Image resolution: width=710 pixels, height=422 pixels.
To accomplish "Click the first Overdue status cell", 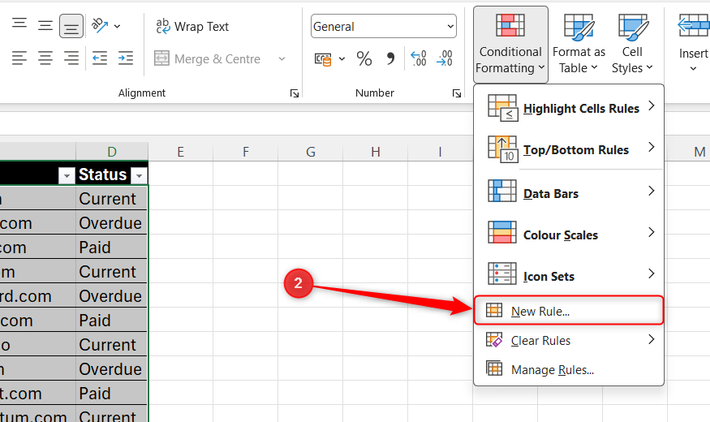I will (111, 223).
